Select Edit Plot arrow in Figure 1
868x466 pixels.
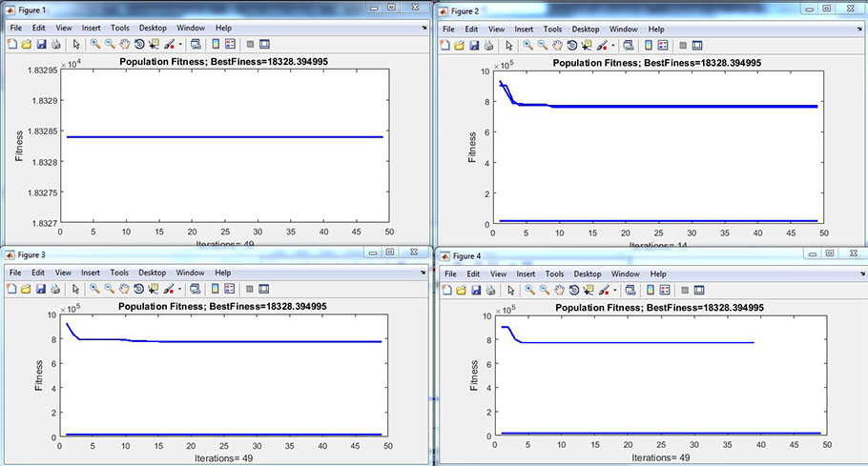coord(76,44)
